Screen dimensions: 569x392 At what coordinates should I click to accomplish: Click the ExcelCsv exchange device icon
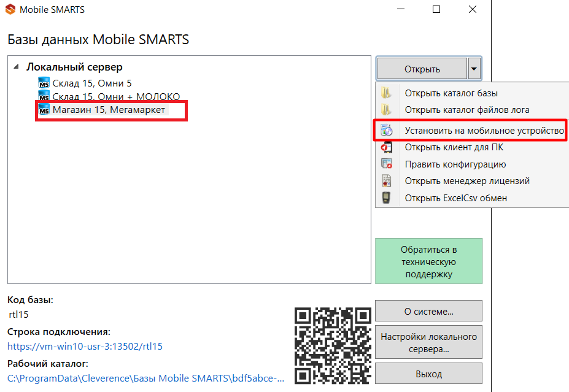[x=386, y=198]
